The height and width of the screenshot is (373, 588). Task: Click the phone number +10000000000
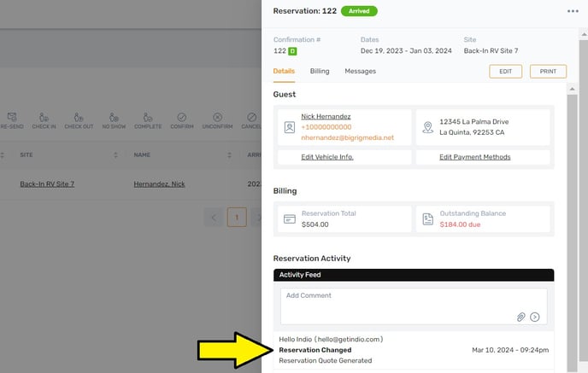(326, 127)
